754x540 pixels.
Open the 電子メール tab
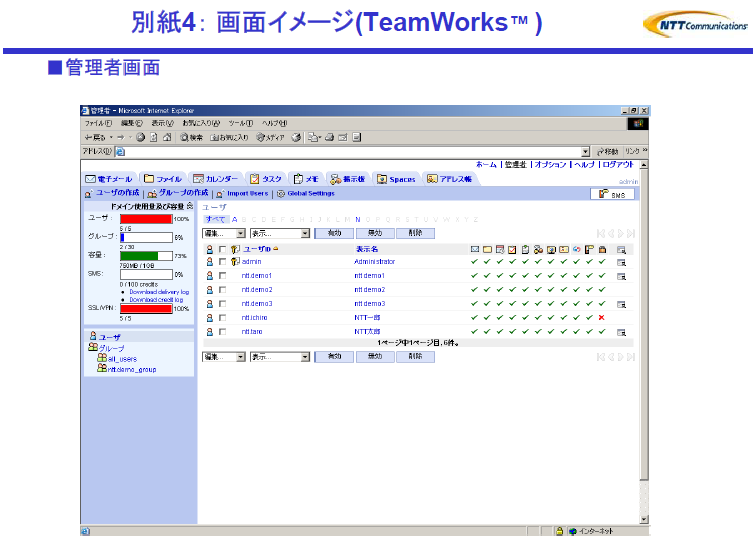[x=109, y=179]
